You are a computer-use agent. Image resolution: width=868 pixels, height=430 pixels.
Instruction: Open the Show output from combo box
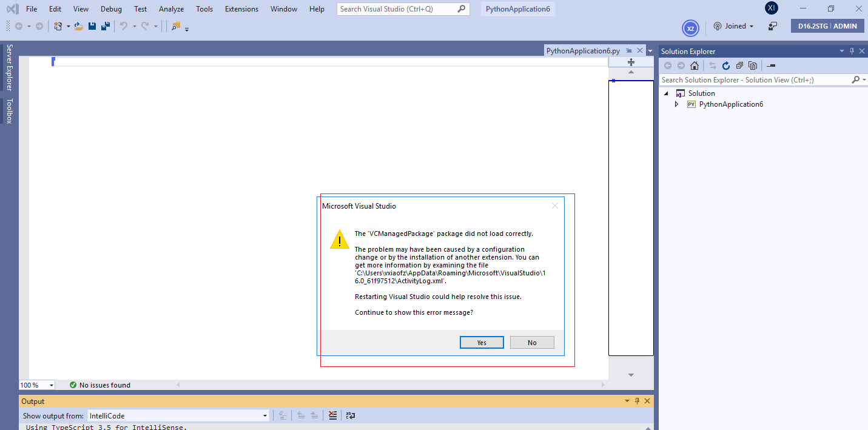pyautogui.click(x=178, y=415)
